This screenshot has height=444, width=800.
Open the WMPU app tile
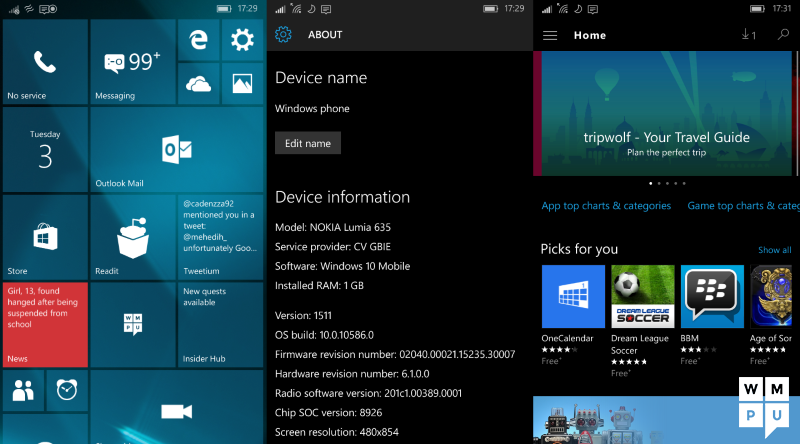(x=133, y=325)
